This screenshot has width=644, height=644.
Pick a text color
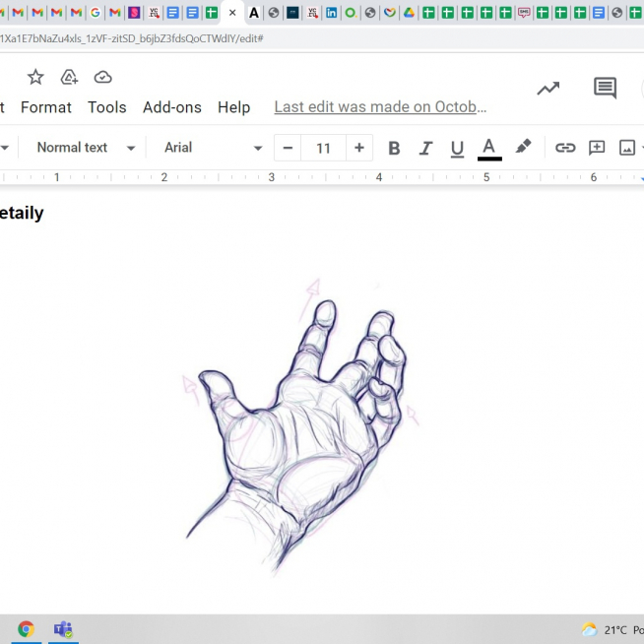[489, 148]
